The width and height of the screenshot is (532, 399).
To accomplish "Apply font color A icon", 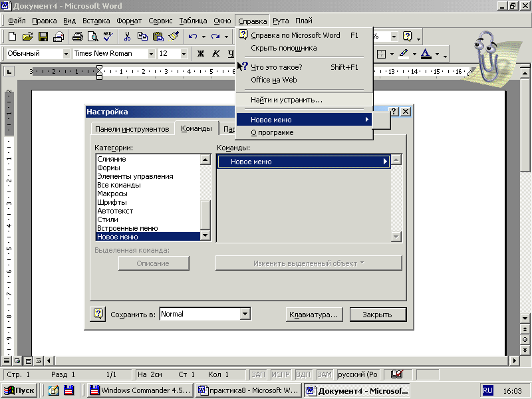I will (426, 54).
